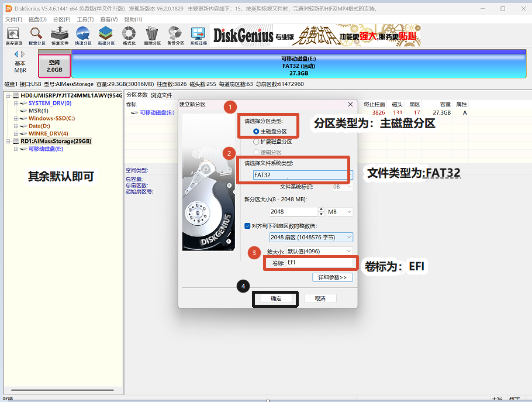Image resolution: width=532 pixels, height=402 pixels.
Task: Open the 帮助(H) menu
Action: pyautogui.click(x=133, y=19)
